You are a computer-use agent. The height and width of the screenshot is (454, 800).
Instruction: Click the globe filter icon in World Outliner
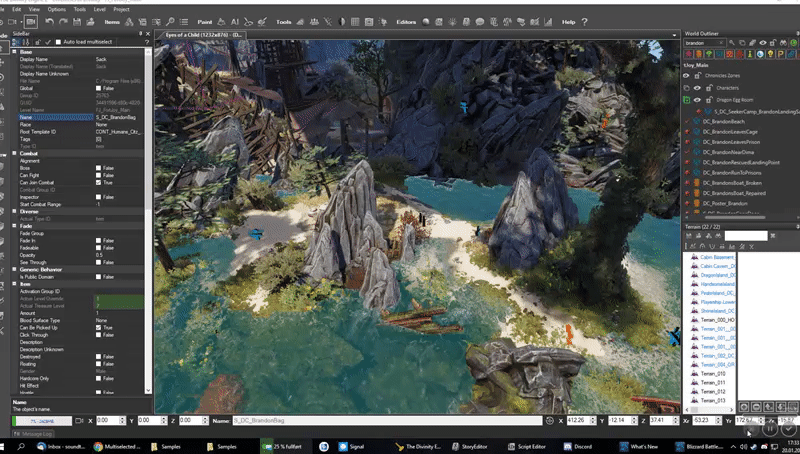[x=760, y=54]
